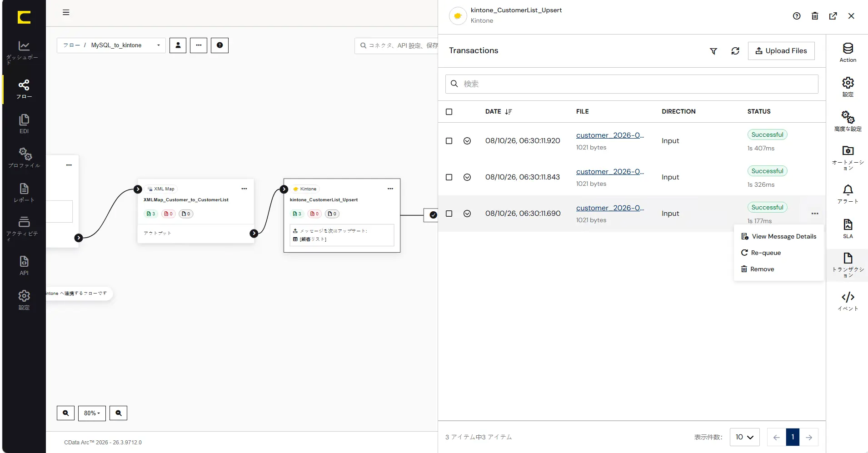868x453 pixels.
Task: Select the XMLMap_Customer_to_CustomerList connector card title
Action: pyautogui.click(x=186, y=200)
